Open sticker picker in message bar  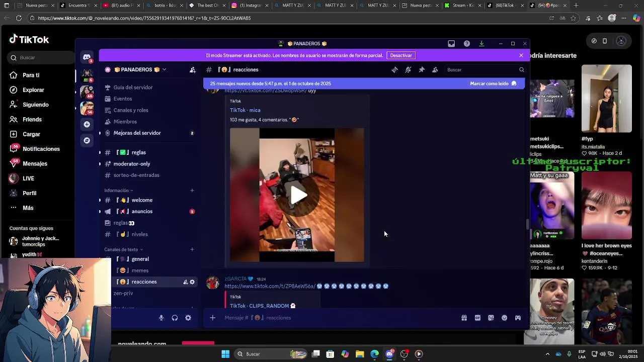point(491,318)
